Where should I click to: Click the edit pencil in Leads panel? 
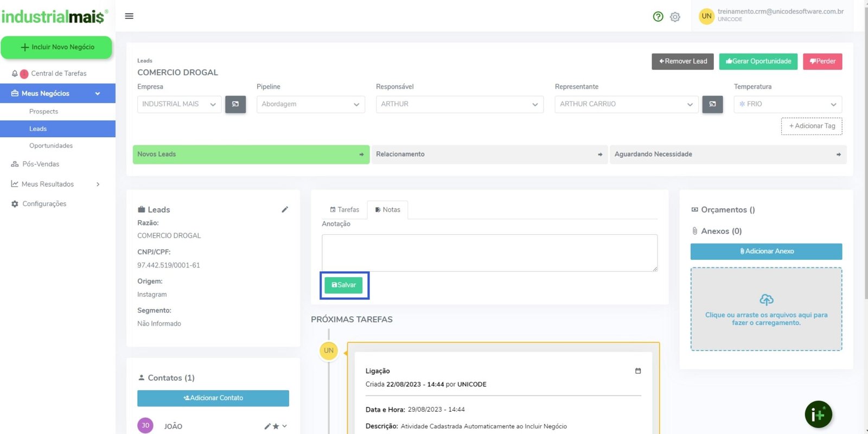[285, 209]
